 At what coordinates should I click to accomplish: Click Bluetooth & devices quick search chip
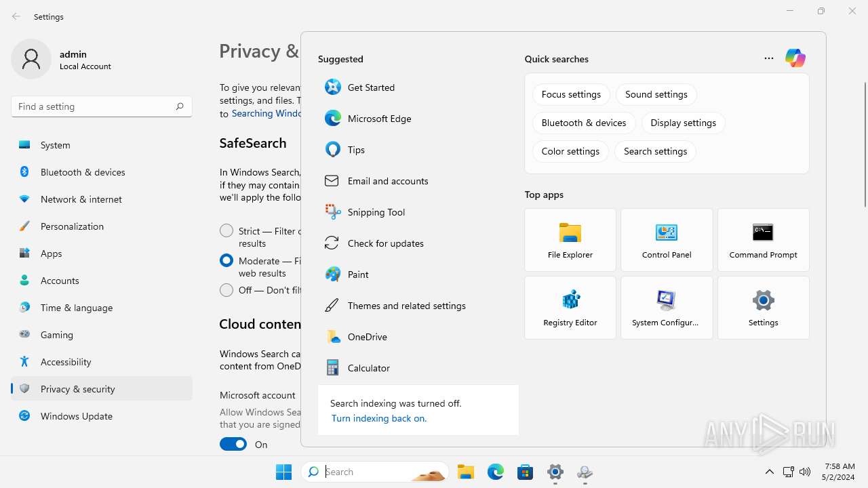point(584,123)
